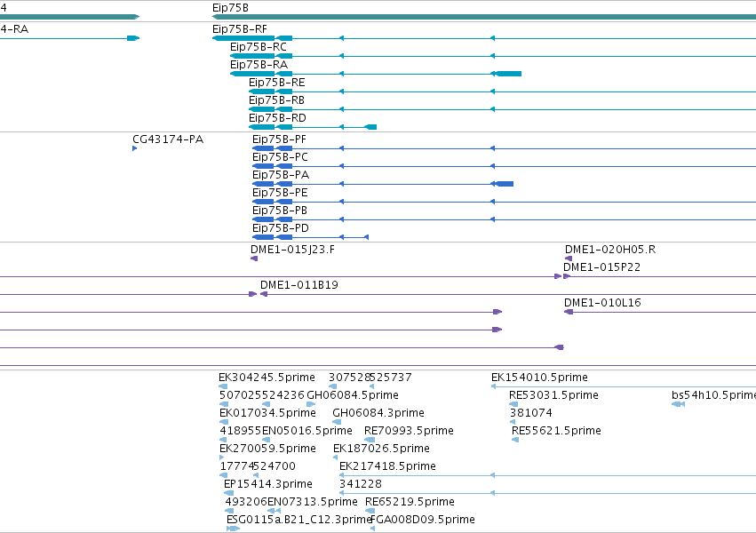Select the Eip75B-PF protein label

[x=279, y=139]
